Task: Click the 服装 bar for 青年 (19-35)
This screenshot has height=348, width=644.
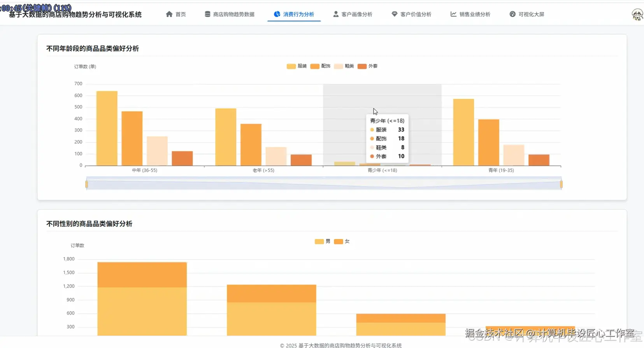Action: (463, 132)
